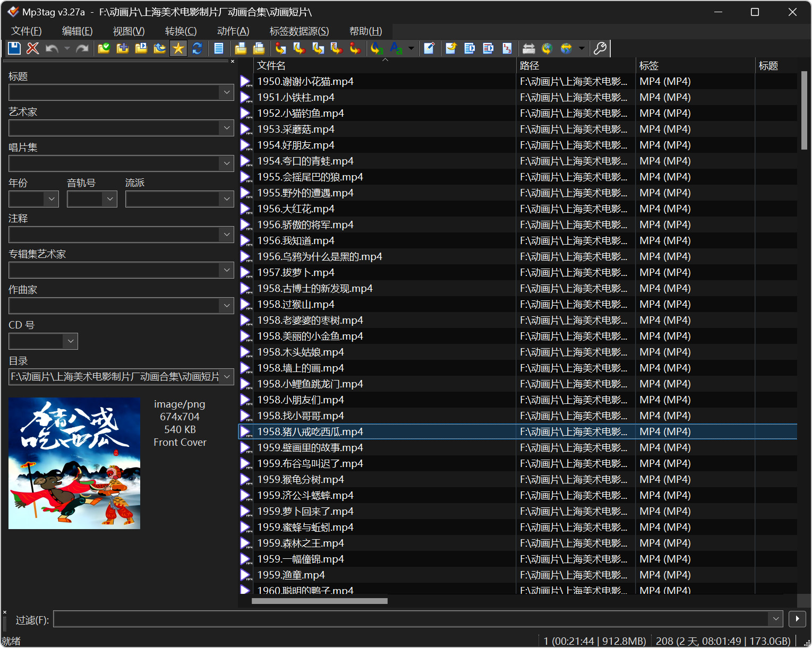Click the Change directory folder icon
Image resolution: width=812 pixels, height=648 pixels.
point(104,49)
